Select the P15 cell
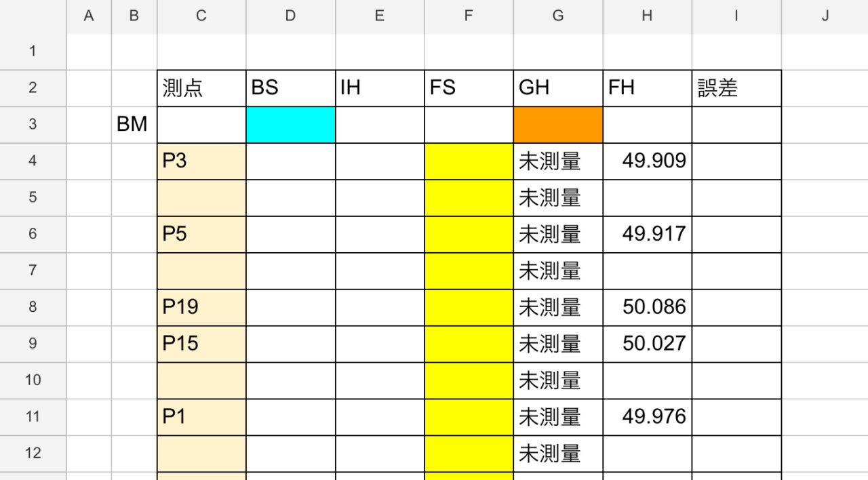The height and width of the screenshot is (480, 868). [x=201, y=343]
